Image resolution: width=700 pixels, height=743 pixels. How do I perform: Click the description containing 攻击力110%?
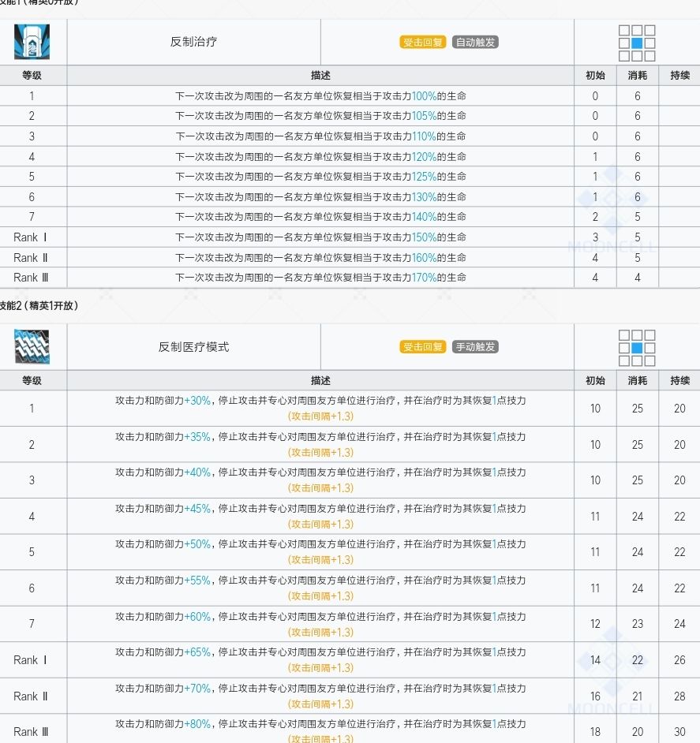320,136
